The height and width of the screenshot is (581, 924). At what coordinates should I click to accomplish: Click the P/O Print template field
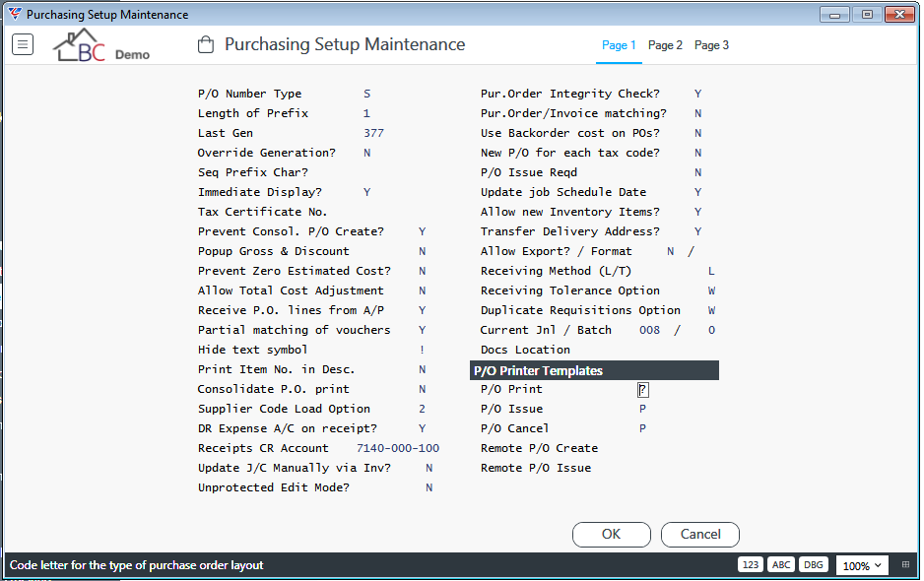[x=643, y=390]
